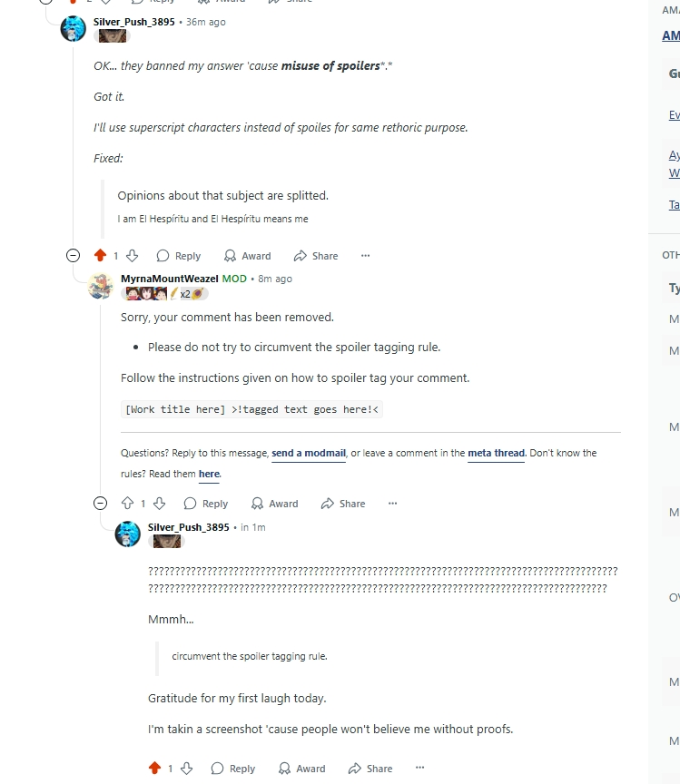View Silver_Push_3895's avatar on latest reply
The height and width of the screenshot is (784, 680).
128,534
